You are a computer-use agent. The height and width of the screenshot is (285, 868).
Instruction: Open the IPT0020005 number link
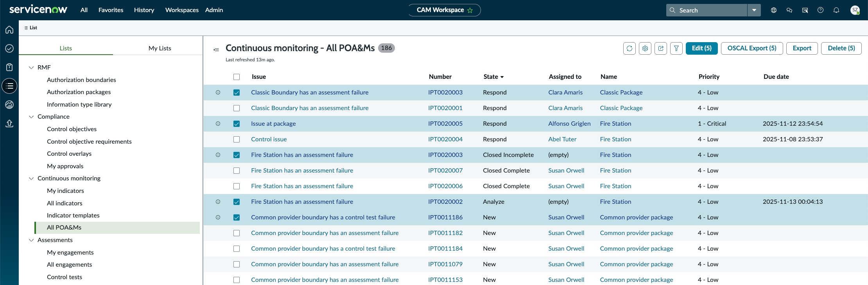445,124
